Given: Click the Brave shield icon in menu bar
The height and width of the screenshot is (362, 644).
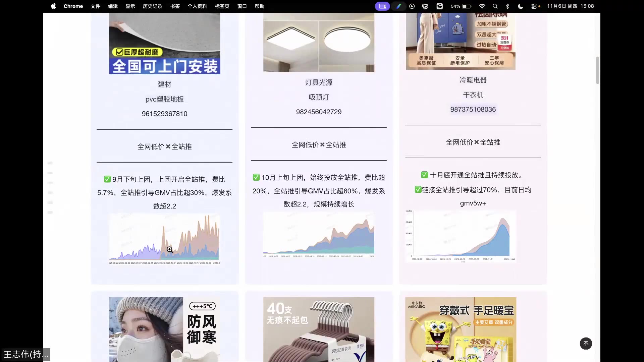Looking at the screenshot, I should tap(425, 6).
